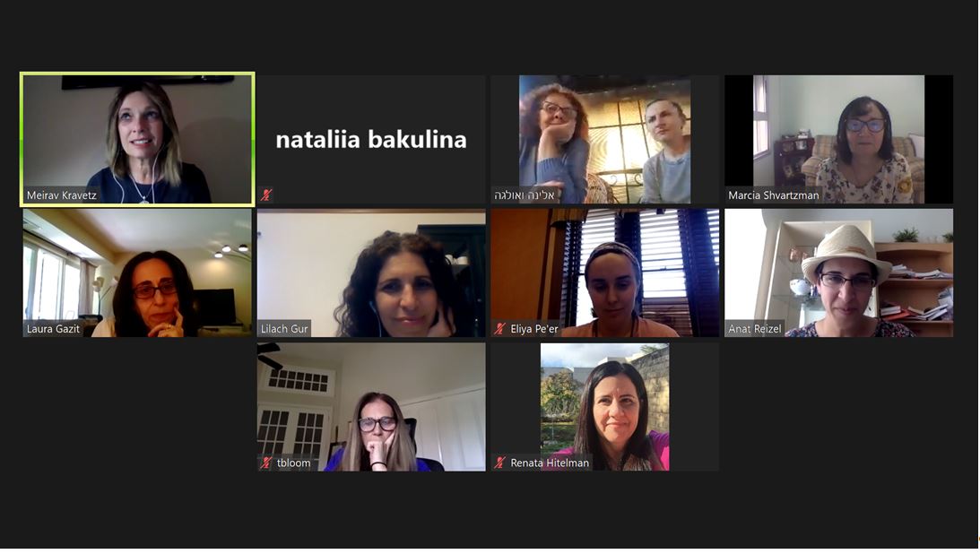Click muted mic icon beside Renata Hitelman
980x554 pixels.
(x=500, y=463)
